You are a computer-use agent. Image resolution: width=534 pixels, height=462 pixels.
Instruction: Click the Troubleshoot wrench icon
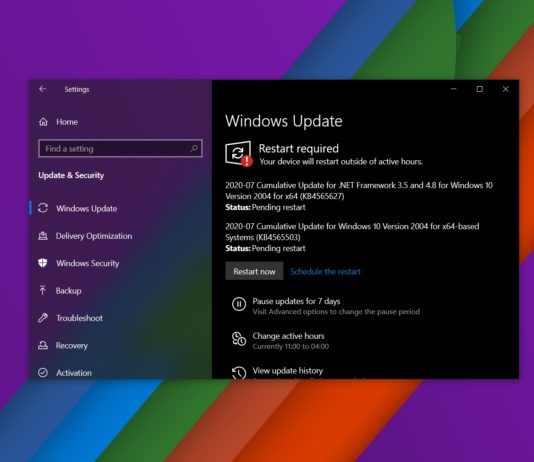pyautogui.click(x=43, y=318)
